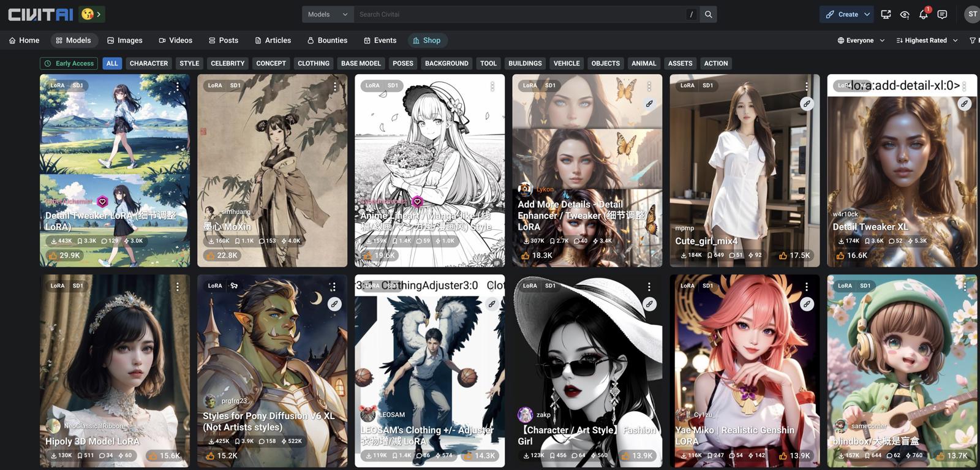Click the Civitai logo
Screen dimensions: 980x470
click(x=40, y=14)
